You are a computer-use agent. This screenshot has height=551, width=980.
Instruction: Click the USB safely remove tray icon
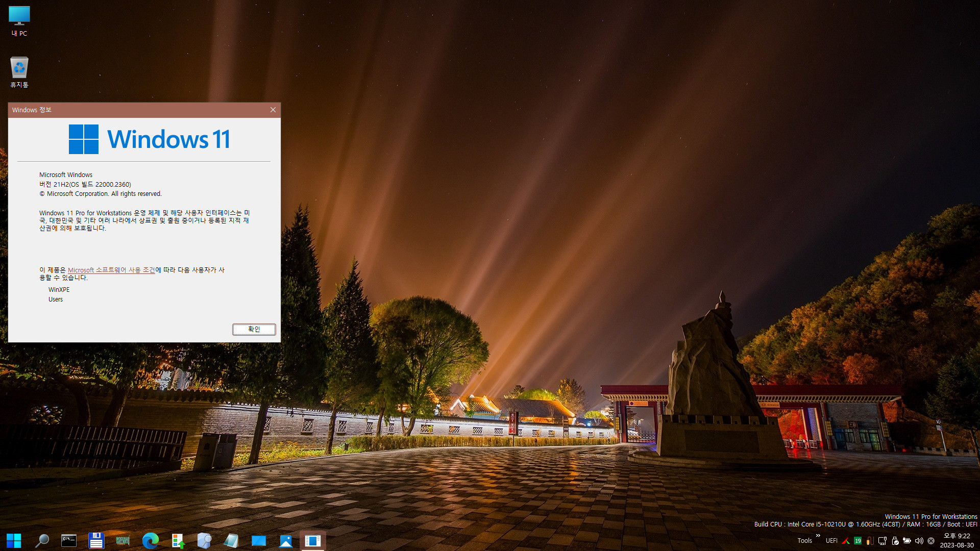[x=895, y=541]
